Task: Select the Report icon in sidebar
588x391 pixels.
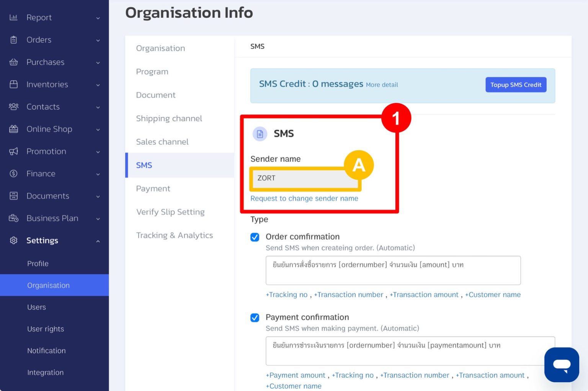Action: (14, 17)
